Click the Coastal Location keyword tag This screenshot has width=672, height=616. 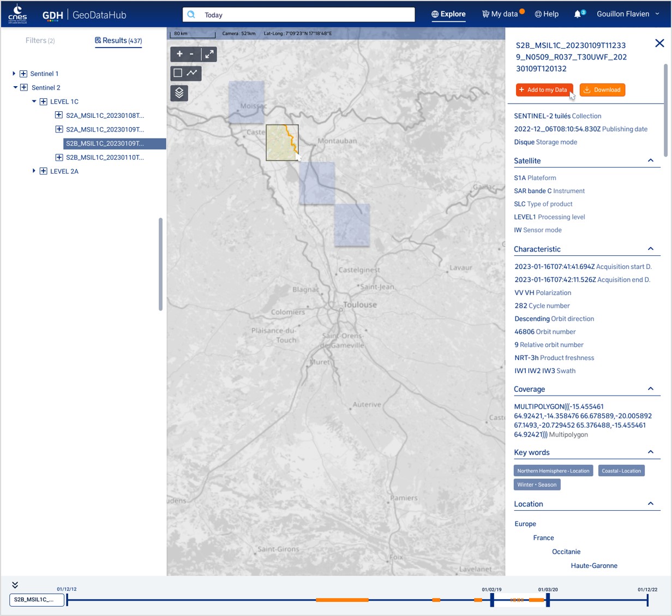click(621, 471)
